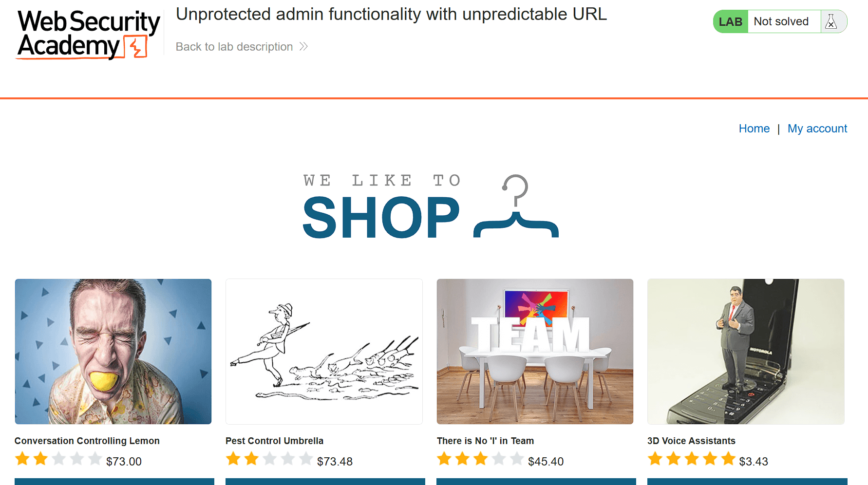Click the chevron arrows after lab description link
This screenshot has width=868, height=485.
click(304, 46)
